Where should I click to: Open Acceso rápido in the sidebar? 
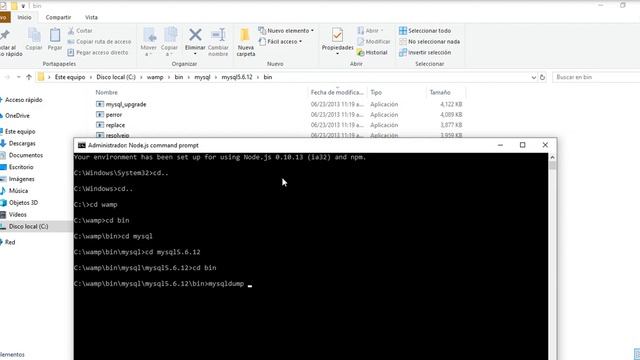23,100
